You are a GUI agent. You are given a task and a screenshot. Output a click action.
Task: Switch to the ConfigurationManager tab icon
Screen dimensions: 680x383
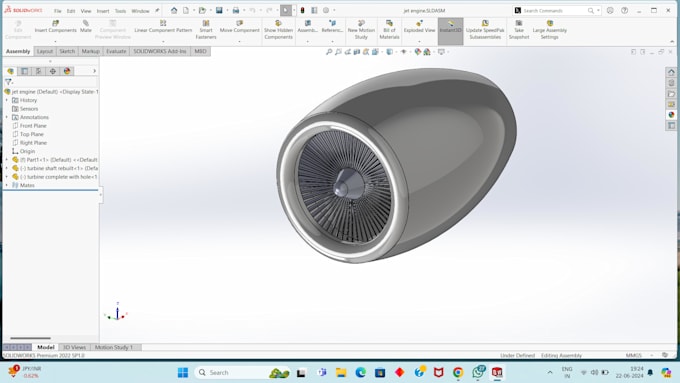coord(39,71)
